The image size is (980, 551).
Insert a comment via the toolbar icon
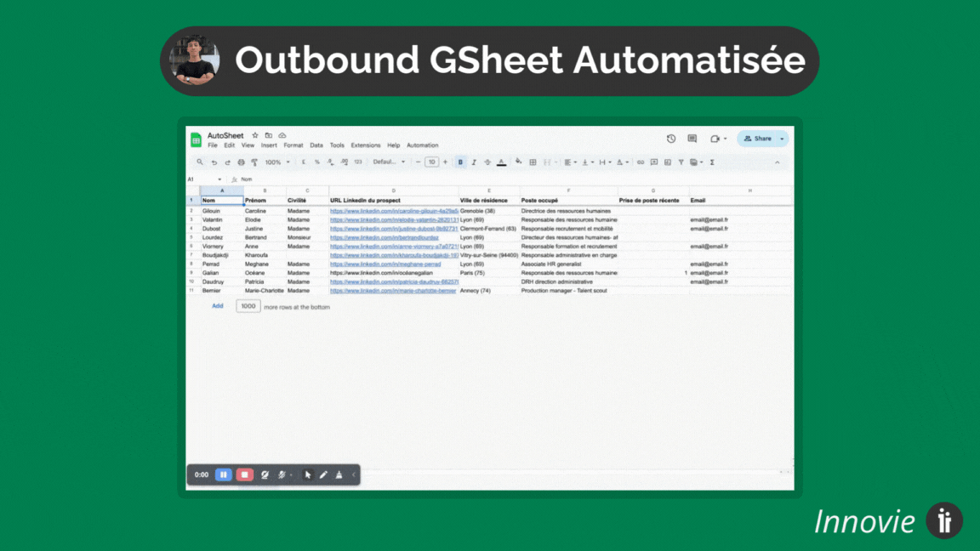click(x=654, y=162)
